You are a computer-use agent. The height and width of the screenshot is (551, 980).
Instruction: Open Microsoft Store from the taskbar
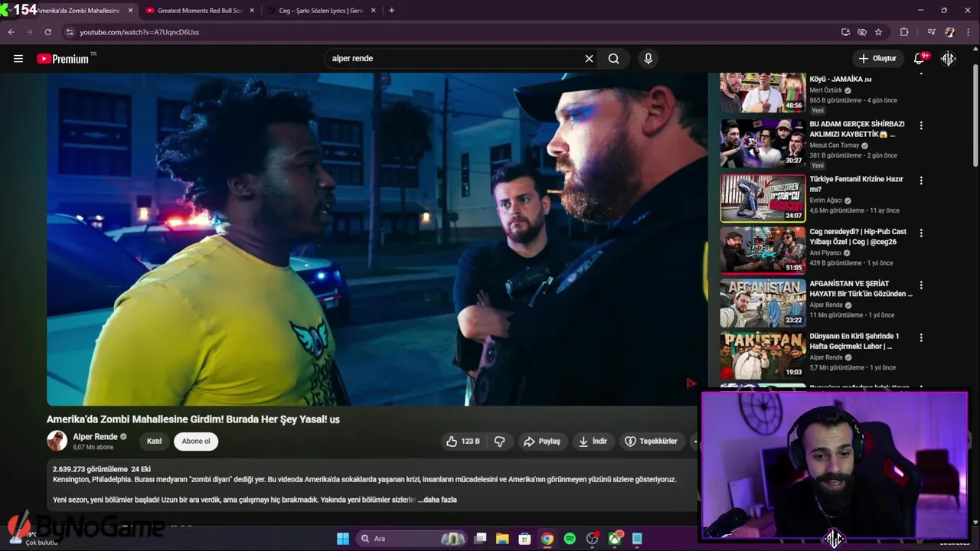(x=524, y=539)
